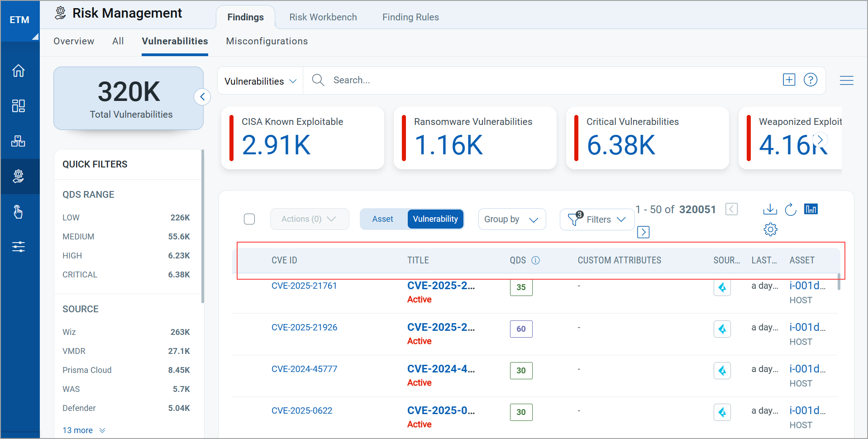Refresh the vulnerabilities table

pos(791,209)
